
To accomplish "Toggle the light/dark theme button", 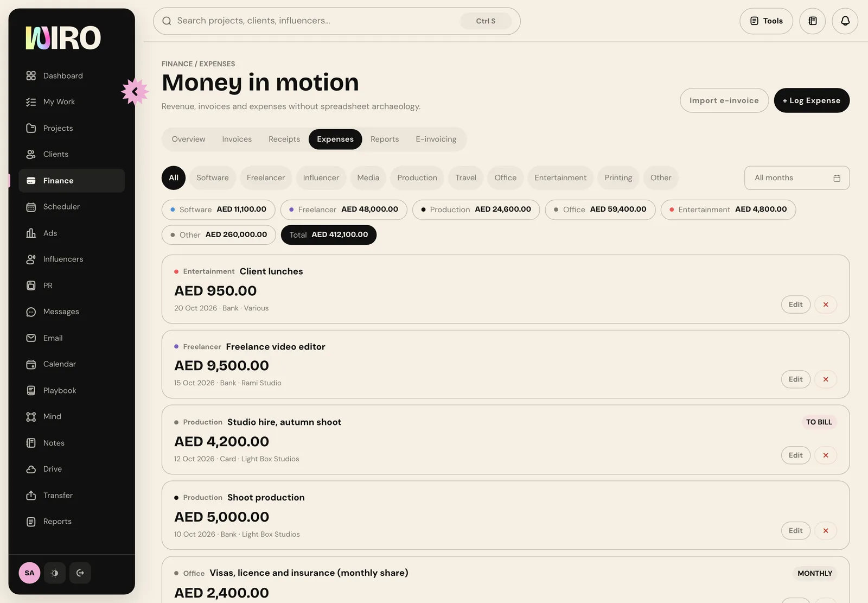I will click(55, 573).
